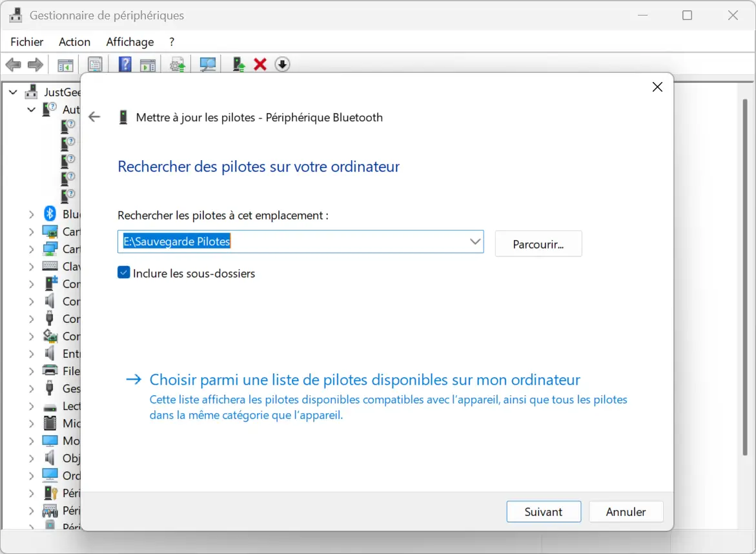This screenshot has height=554, width=756.
Task: Click the Device Manager title bar icon
Action: [16, 15]
